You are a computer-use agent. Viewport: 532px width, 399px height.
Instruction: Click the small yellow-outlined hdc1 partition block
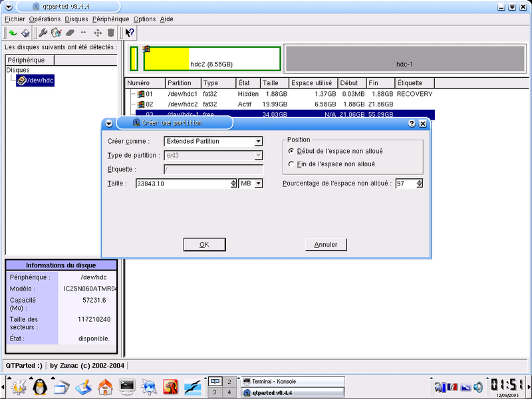click(134, 59)
